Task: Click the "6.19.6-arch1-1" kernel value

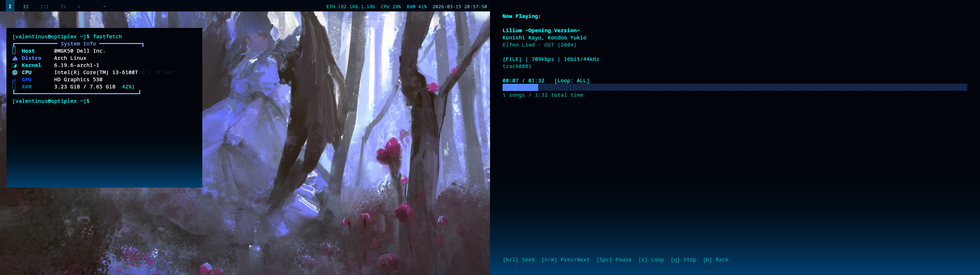Action: 76,65
